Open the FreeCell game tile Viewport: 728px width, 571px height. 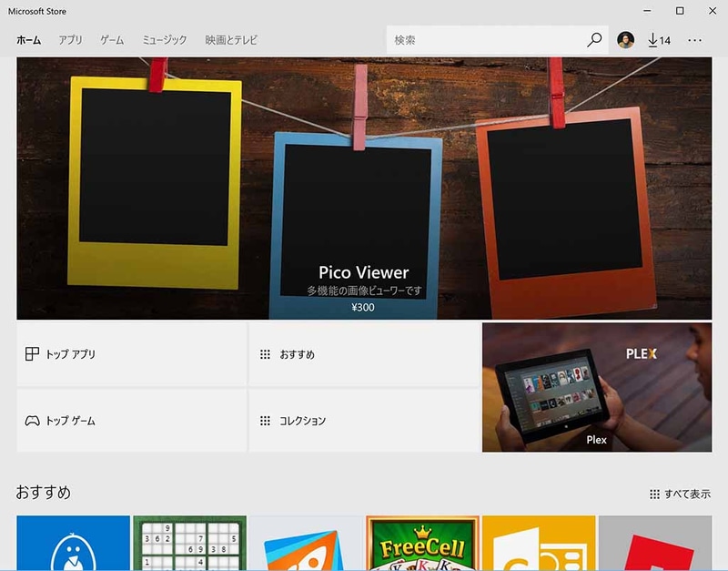pyautogui.click(x=422, y=543)
